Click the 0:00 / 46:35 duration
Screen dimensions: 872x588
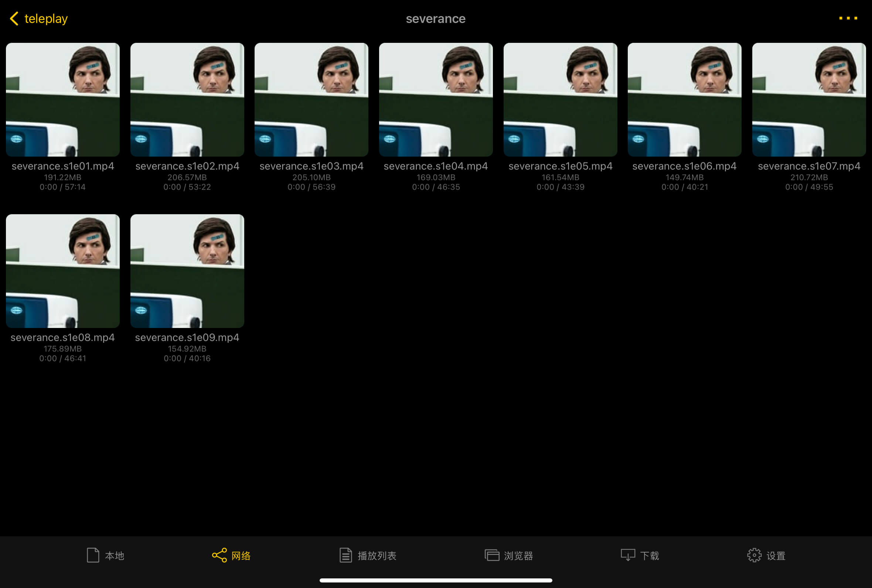coord(436,187)
